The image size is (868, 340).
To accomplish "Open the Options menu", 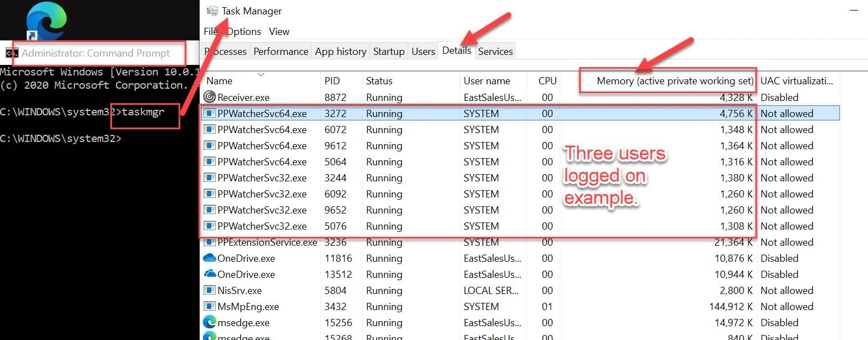I will 244,32.
